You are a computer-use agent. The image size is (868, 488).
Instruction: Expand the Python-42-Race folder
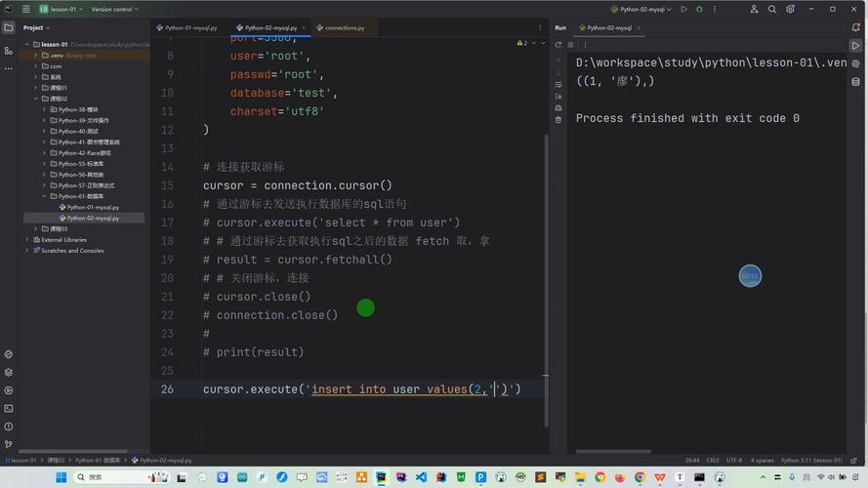[45, 152]
